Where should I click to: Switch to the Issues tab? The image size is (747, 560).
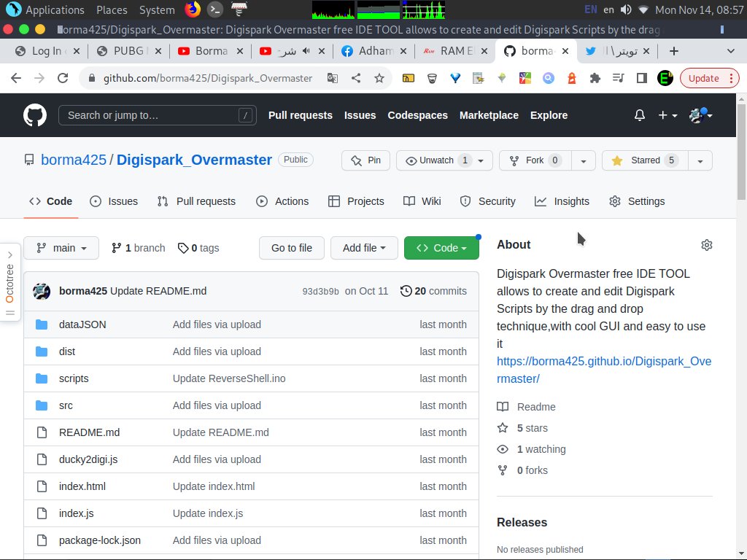coord(114,201)
